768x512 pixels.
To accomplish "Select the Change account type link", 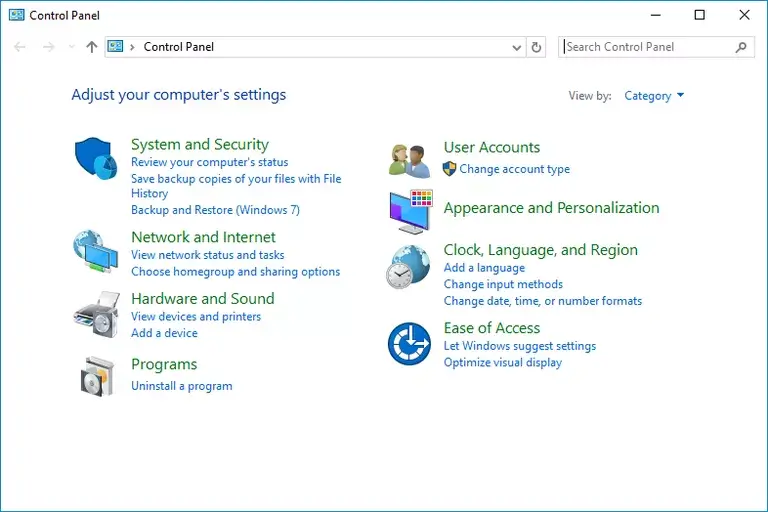I will point(514,169).
